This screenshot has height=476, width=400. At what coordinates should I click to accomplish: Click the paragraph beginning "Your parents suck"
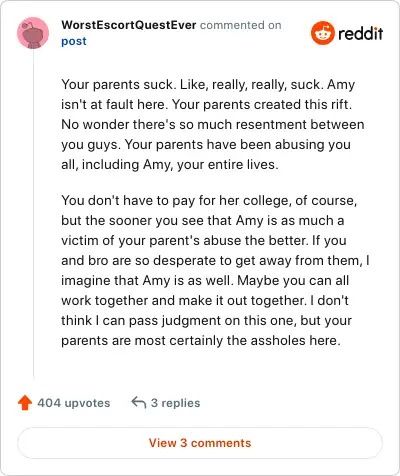(x=213, y=124)
